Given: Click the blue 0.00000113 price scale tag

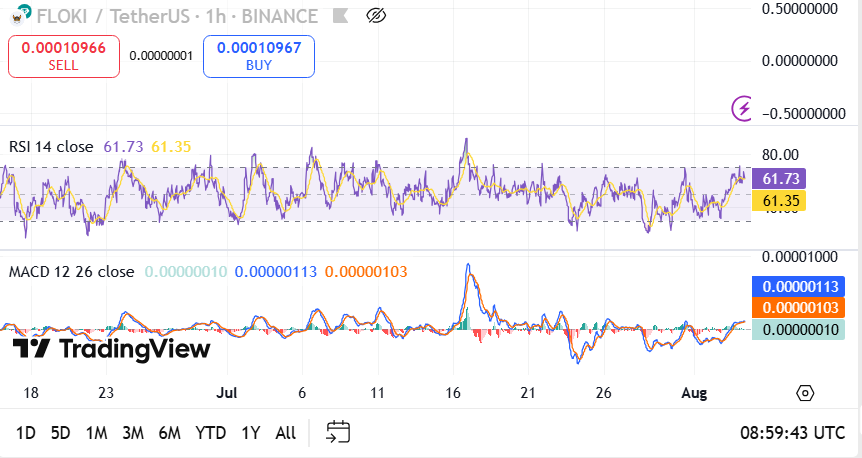Looking at the screenshot, I should click(x=798, y=286).
